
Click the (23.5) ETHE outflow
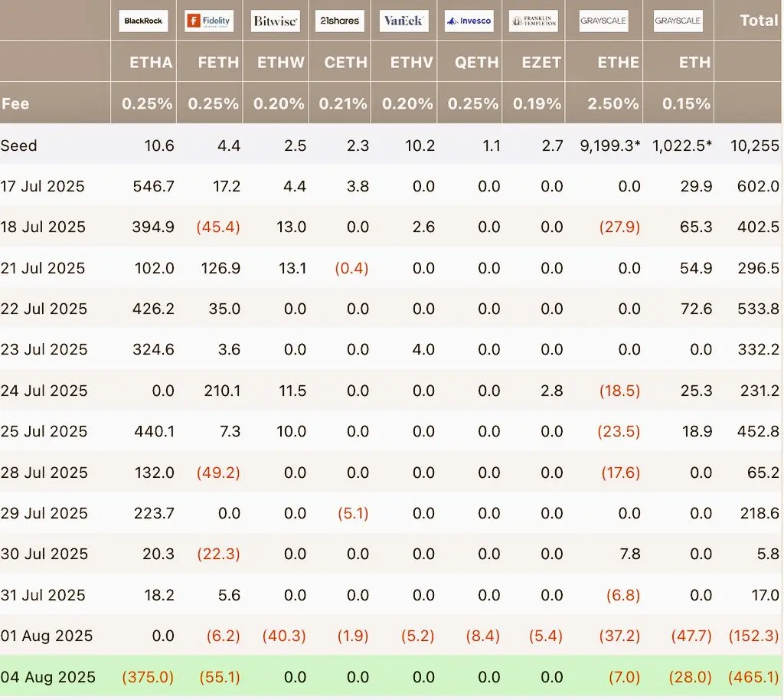click(x=619, y=431)
